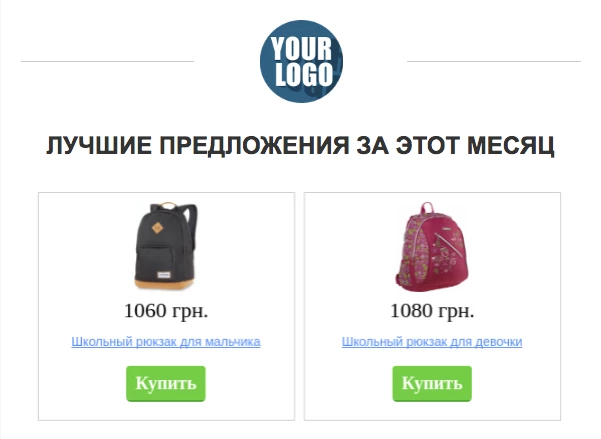Open the pink school backpack image
Viewport: 601px width, 439px height.
(432, 247)
